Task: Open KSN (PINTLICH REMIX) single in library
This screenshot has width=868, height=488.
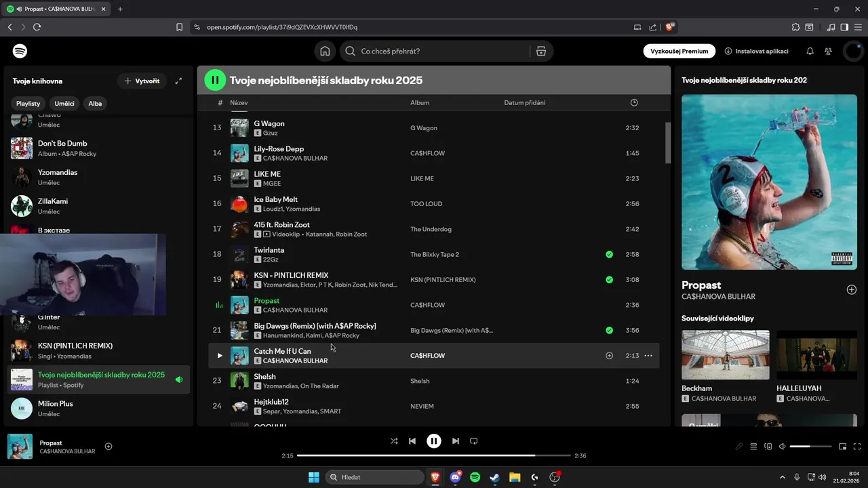Action: click(x=100, y=350)
